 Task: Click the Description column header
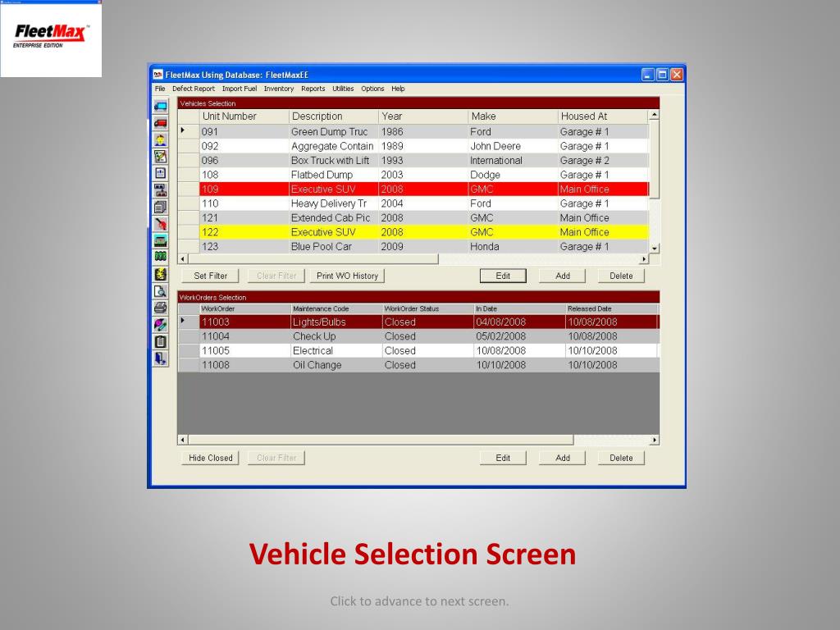pos(333,116)
